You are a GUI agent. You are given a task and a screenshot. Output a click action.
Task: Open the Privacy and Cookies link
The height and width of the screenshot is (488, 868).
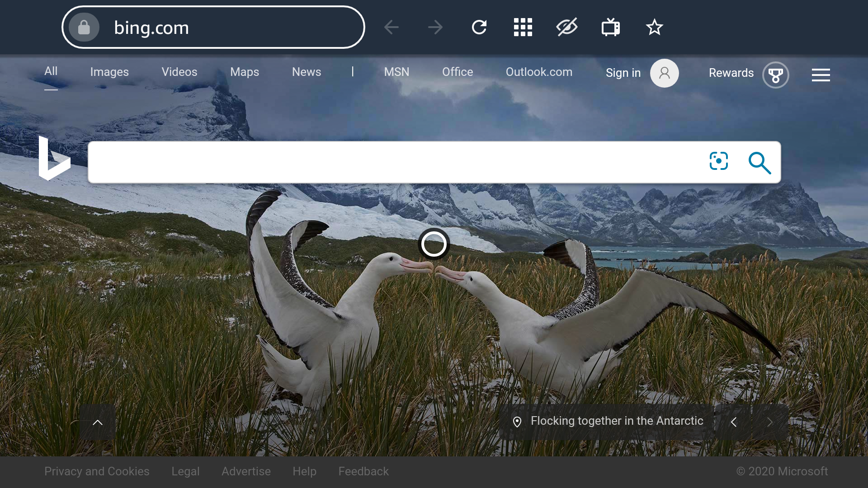[97, 471]
